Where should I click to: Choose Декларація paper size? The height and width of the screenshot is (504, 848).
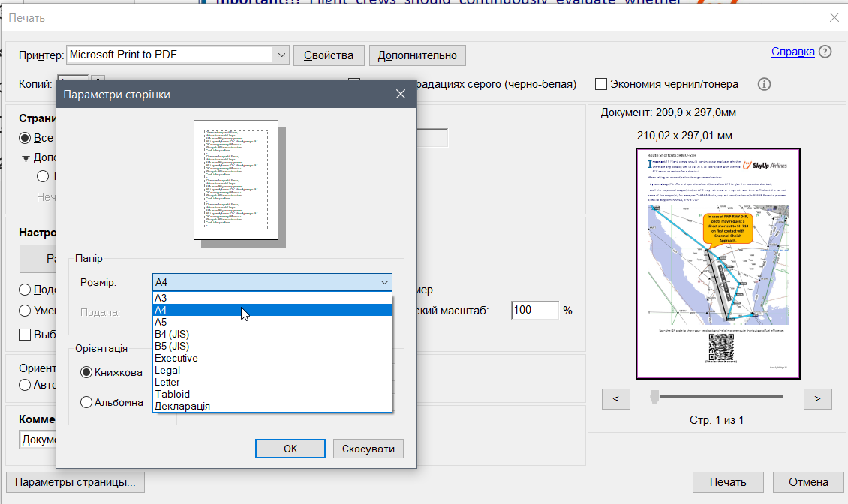(272, 406)
